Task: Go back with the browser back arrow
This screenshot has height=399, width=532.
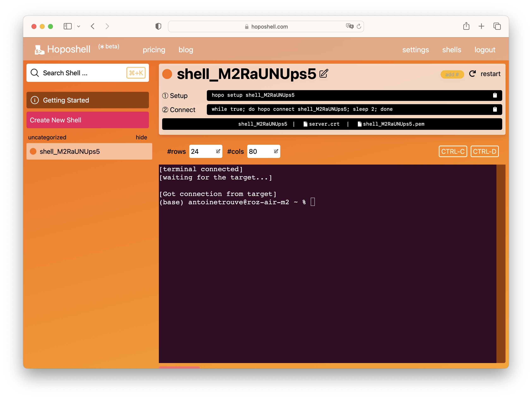Action: pyautogui.click(x=93, y=26)
